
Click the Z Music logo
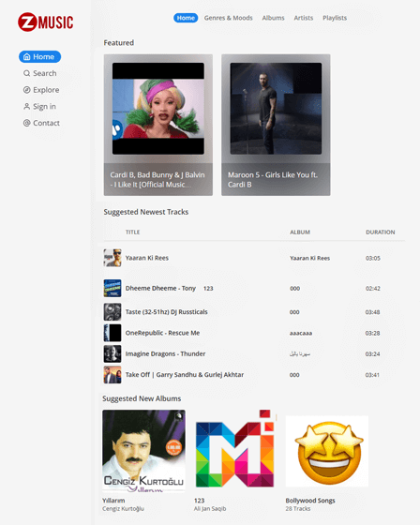click(x=46, y=22)
